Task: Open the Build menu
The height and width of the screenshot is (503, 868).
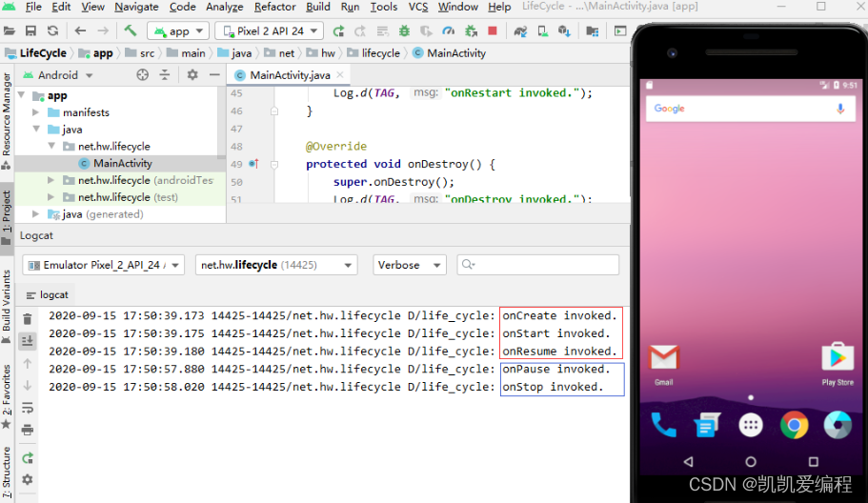Action: coord(317,7)
